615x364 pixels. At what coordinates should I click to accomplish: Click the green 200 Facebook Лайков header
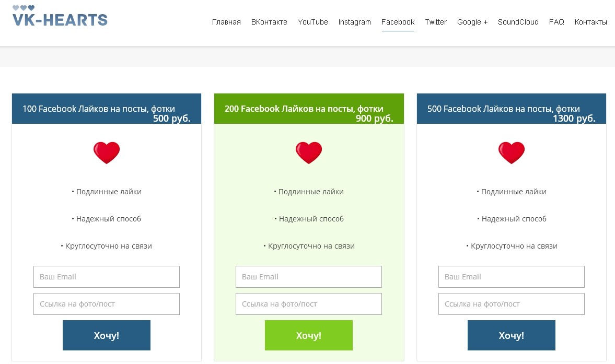309,109
